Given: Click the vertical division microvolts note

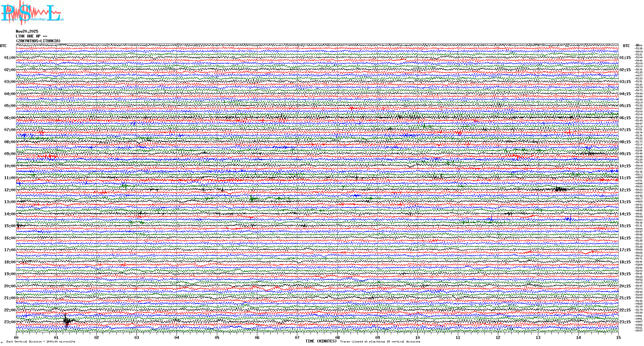Looking at the screenshot, I should [41, 342].
